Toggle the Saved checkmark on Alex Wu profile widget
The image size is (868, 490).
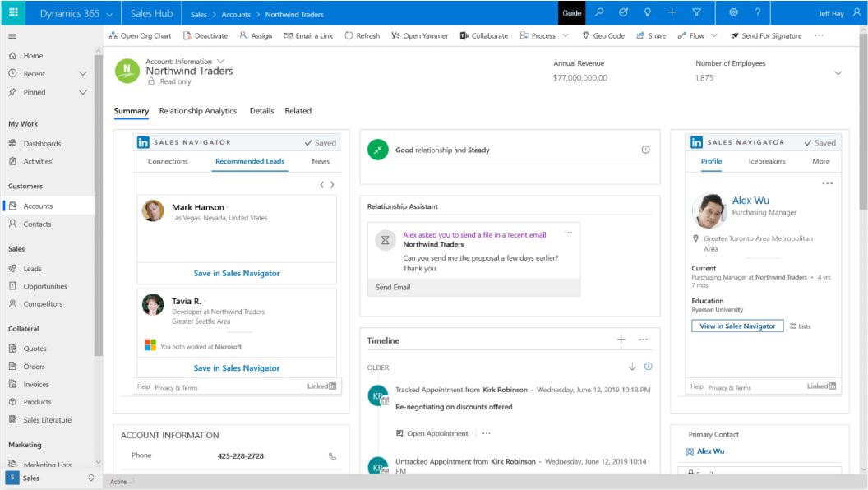(x=820, y=143)
